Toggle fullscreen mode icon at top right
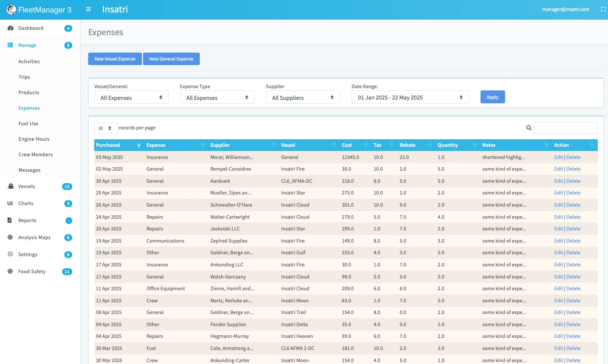Viewport: 608px width, 364px height. click(x=603, y=9)
